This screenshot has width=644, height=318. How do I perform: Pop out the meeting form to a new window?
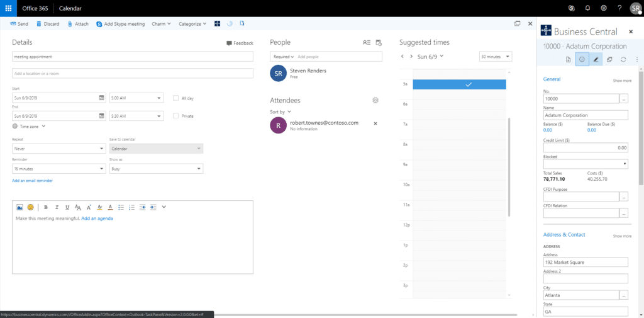coord(518,24)
